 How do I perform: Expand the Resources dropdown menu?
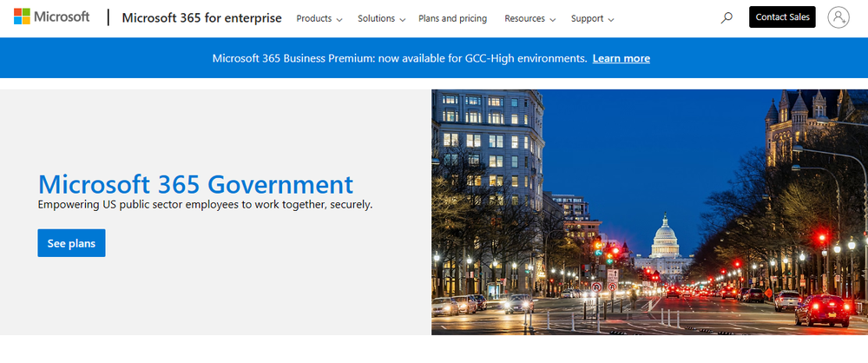click(529, 18)
